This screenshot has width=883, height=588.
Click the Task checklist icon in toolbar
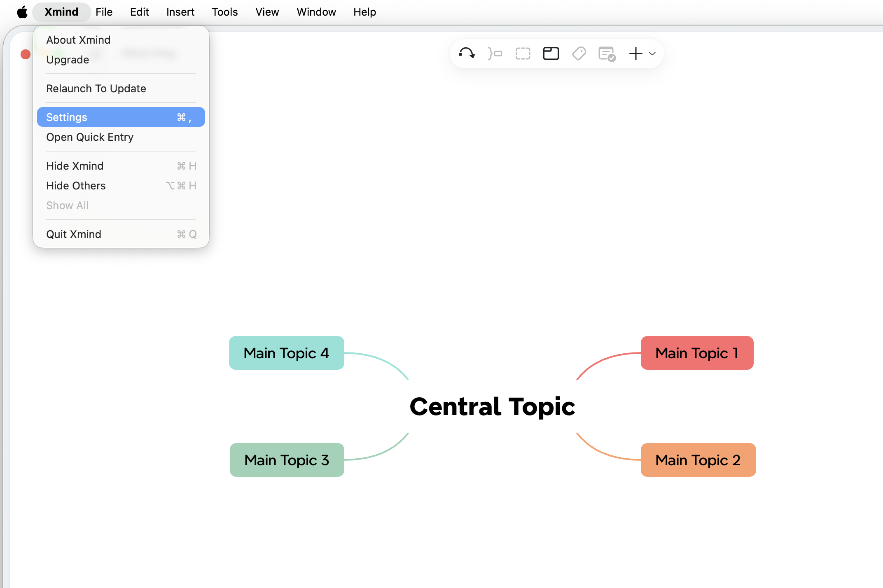click(x=607, y=54)
